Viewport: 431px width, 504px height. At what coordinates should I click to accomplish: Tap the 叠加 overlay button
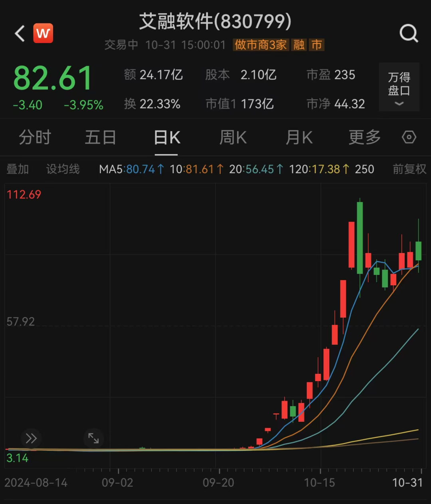tap(18, 169)
